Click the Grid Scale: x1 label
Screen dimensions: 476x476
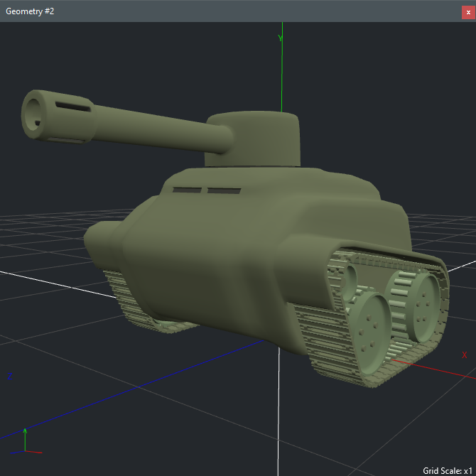[x=447, y=470]
